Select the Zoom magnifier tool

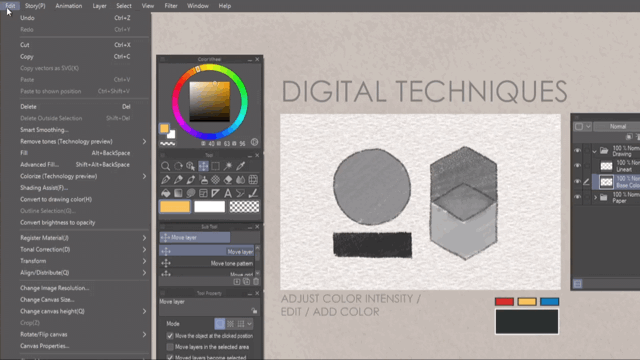(x=165, y=166)
